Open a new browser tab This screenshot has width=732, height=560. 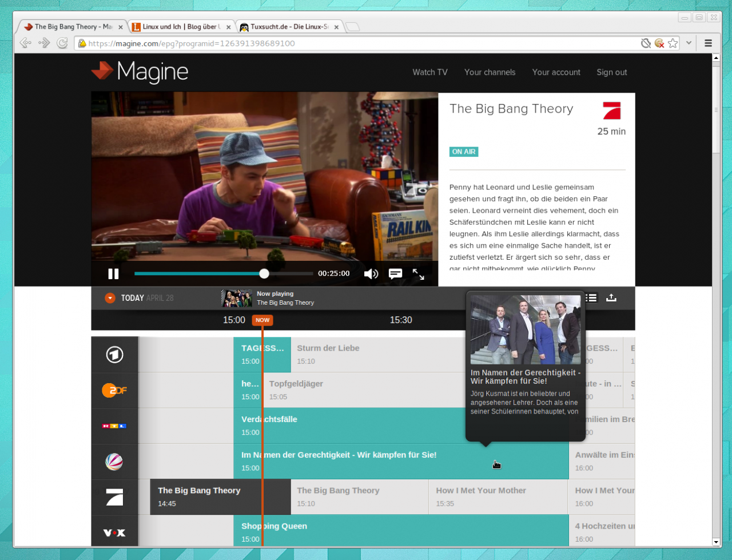pos(352,27)
